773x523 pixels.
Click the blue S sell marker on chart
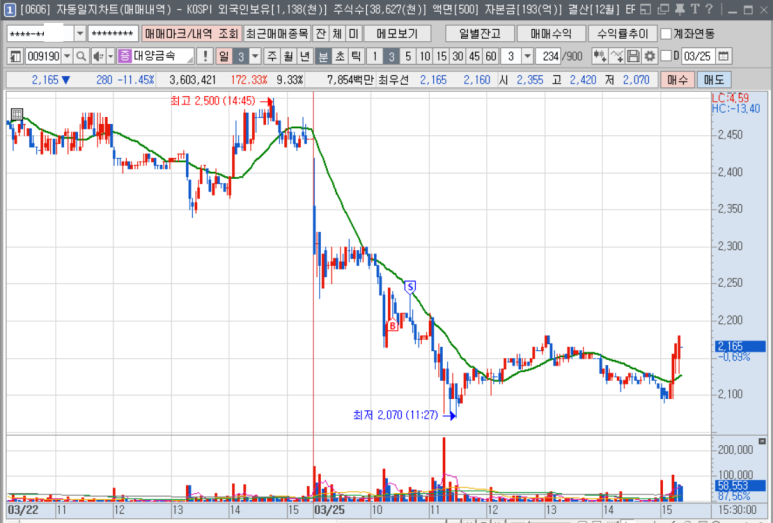click(410, 286)
